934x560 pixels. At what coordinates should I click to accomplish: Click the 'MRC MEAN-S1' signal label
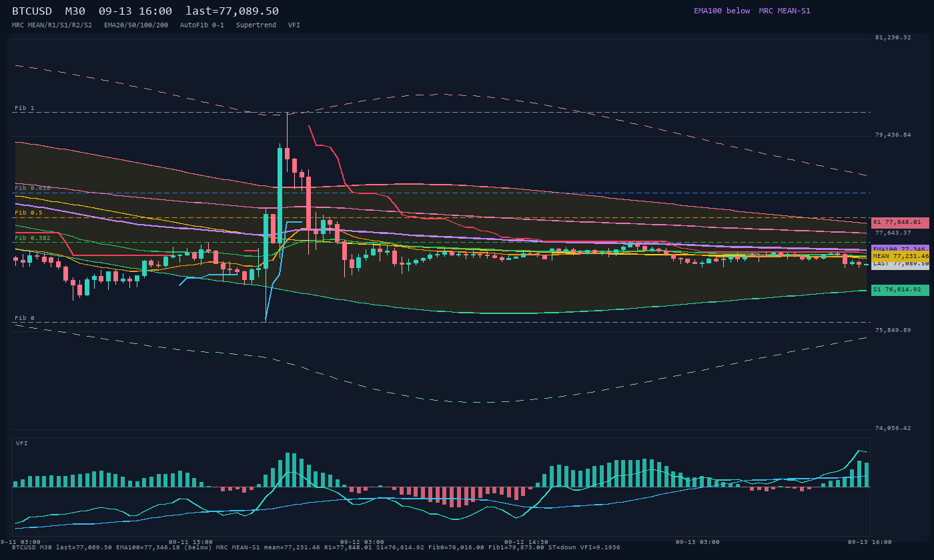tap(785, 11)
